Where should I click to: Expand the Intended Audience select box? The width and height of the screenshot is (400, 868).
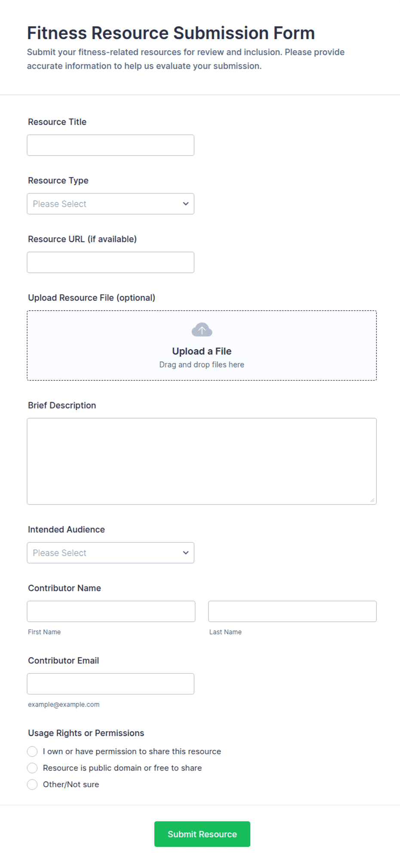point(111,553)
